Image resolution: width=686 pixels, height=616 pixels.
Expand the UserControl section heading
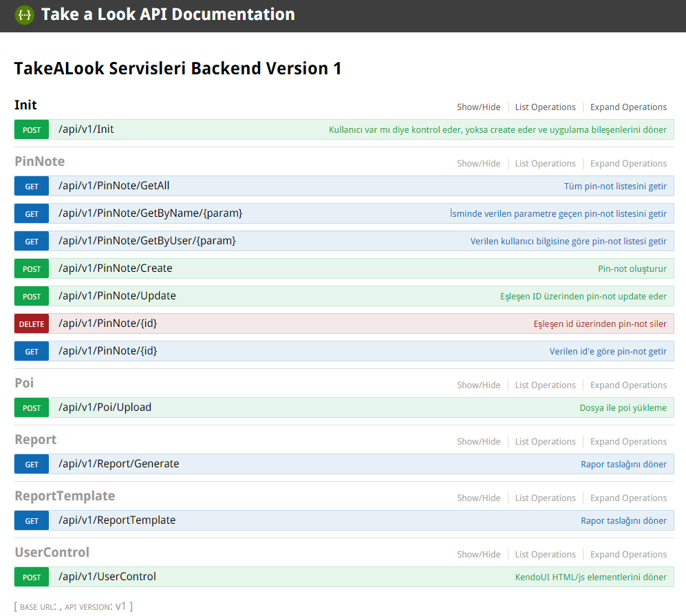52,552
